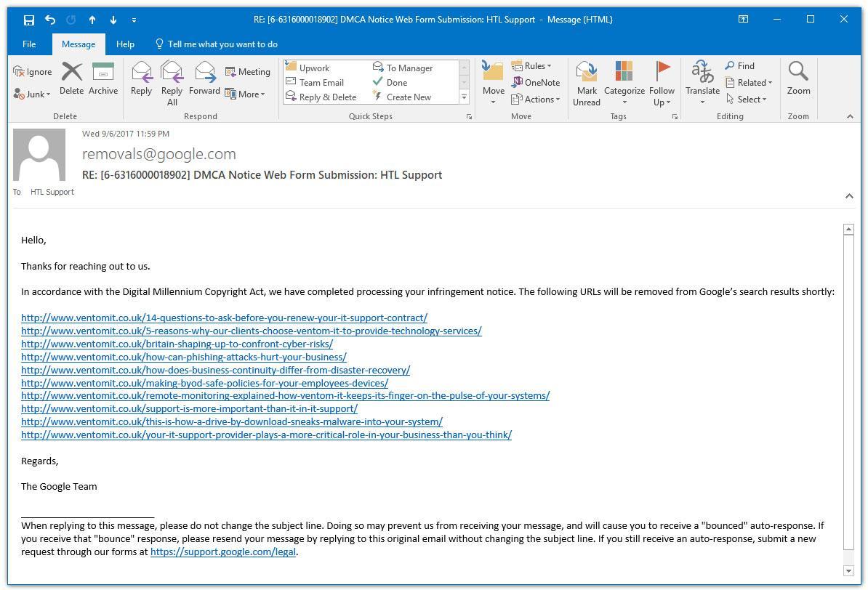Collapse the ribbon with the arrow

coord(850,116)
